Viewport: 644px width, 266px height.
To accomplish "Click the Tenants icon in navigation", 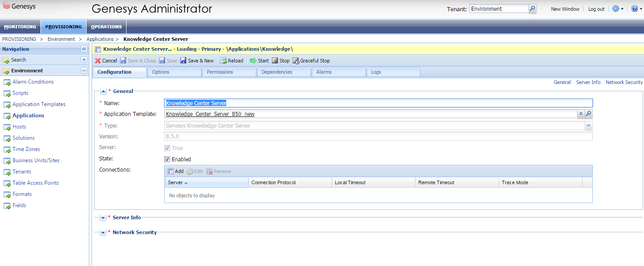I will coord(7,172).
